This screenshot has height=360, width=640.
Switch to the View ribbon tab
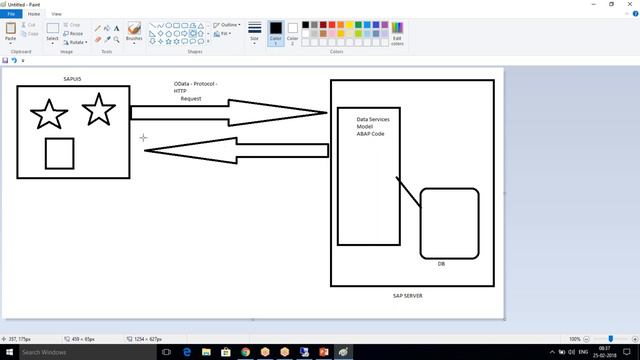(56, 14)
